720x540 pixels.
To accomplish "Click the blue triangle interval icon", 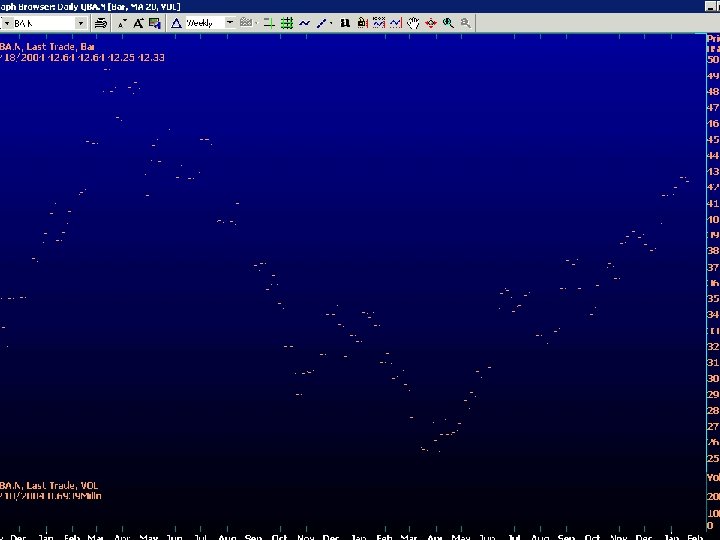I will point(176,23).
